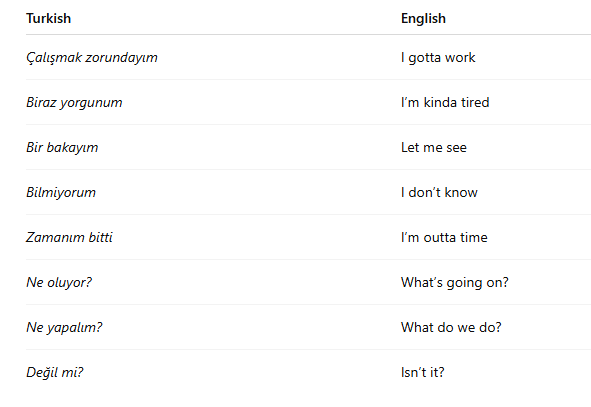This screenshot has height=407, width=591.
Task: Click the translation I don't know
Action: click(x=439, y=193)
